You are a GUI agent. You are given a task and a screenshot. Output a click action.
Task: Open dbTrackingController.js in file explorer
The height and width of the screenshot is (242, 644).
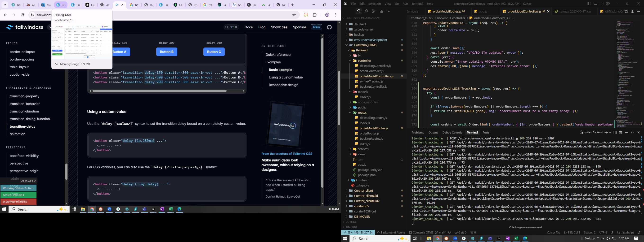point(375,66)
